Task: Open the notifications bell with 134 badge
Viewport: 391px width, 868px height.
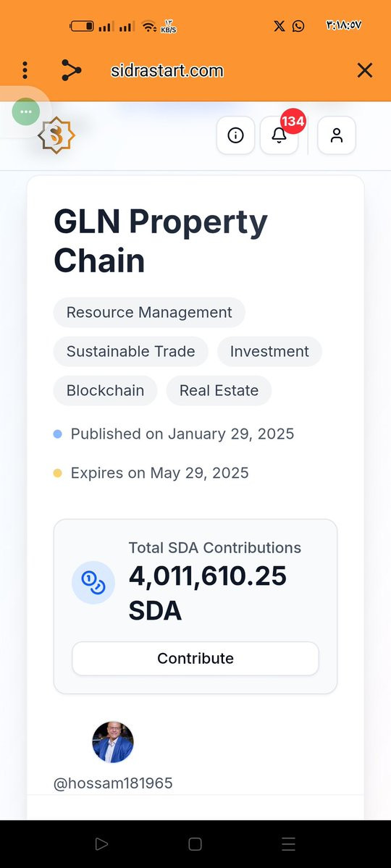Action: click(x=279, y=135)
